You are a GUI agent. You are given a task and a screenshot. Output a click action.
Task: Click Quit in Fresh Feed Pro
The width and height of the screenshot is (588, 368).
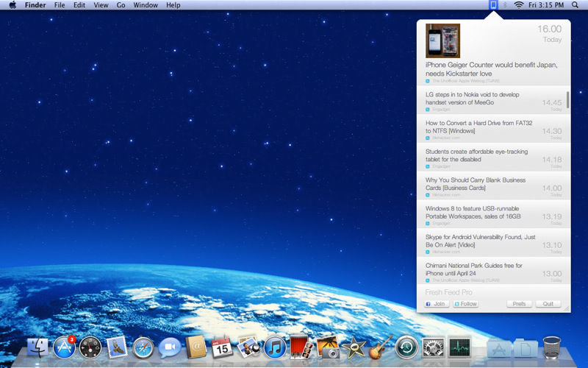click(x=548, y=304)
